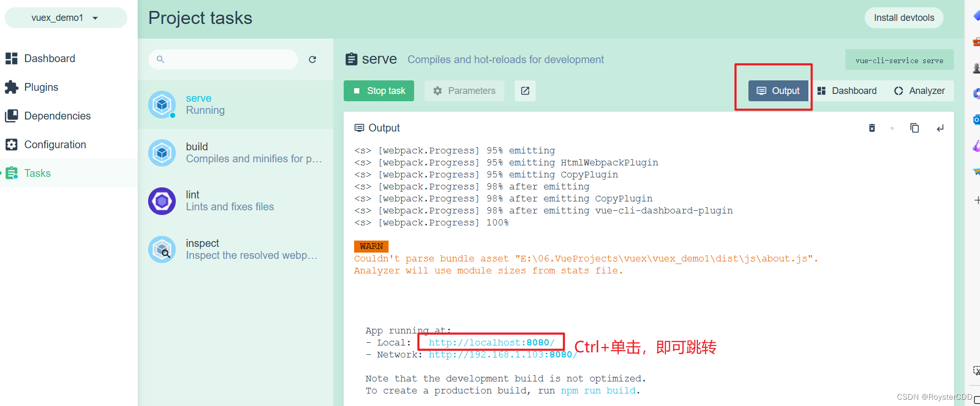This screenshot has height=406, width=980.
Task: Refresh the task list
Action: point(312,59)
